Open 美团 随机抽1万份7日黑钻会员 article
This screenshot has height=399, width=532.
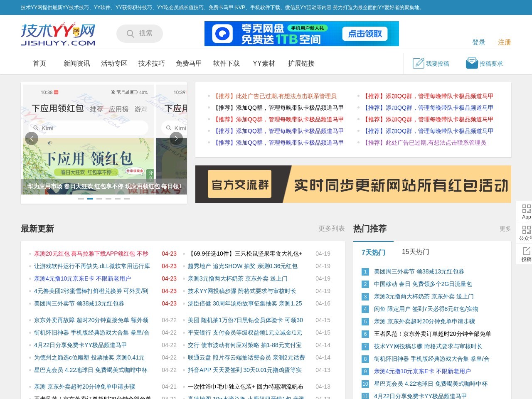[245, 320]
